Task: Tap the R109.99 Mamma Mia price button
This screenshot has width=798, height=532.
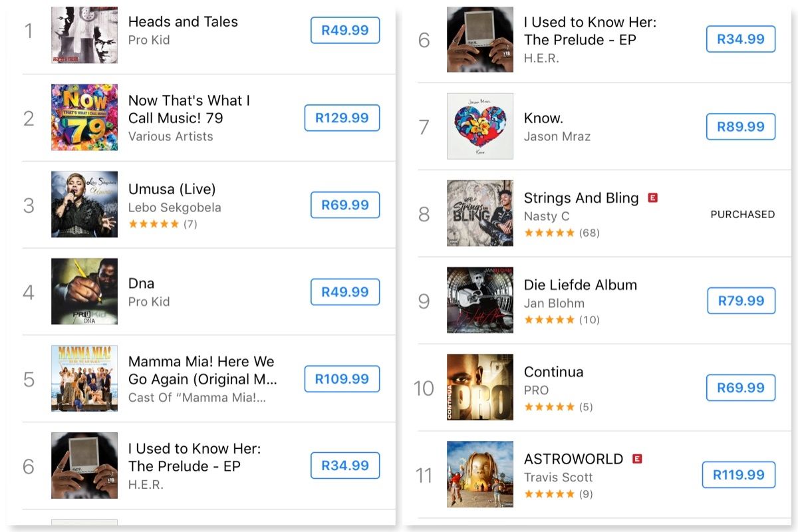Action: [x=342, y=379]
